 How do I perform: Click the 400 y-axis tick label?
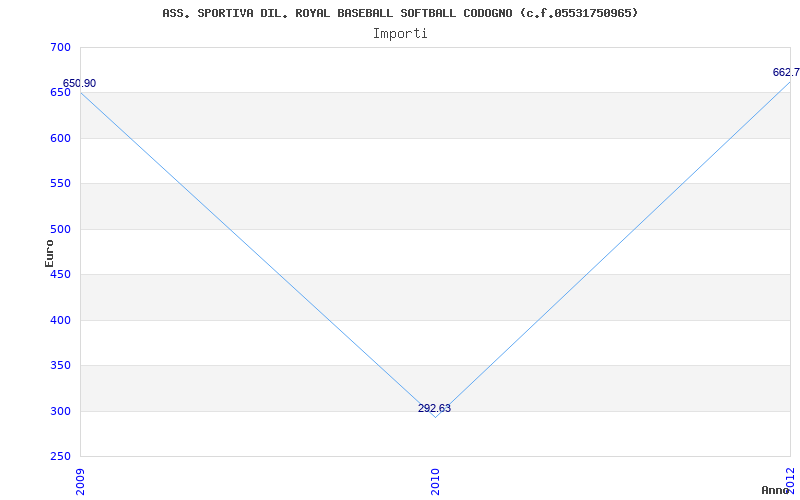[60, 320]
